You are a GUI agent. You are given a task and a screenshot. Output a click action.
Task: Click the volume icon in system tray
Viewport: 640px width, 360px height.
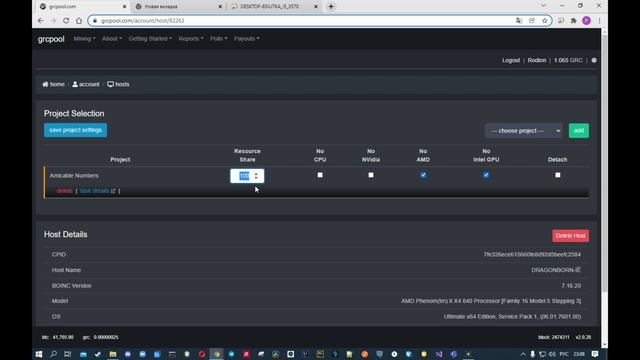552,354
